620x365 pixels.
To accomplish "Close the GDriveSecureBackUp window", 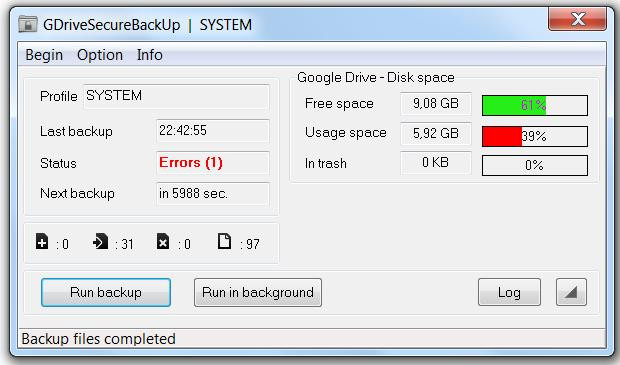I will pyautogui.click(x=577, y=19).
